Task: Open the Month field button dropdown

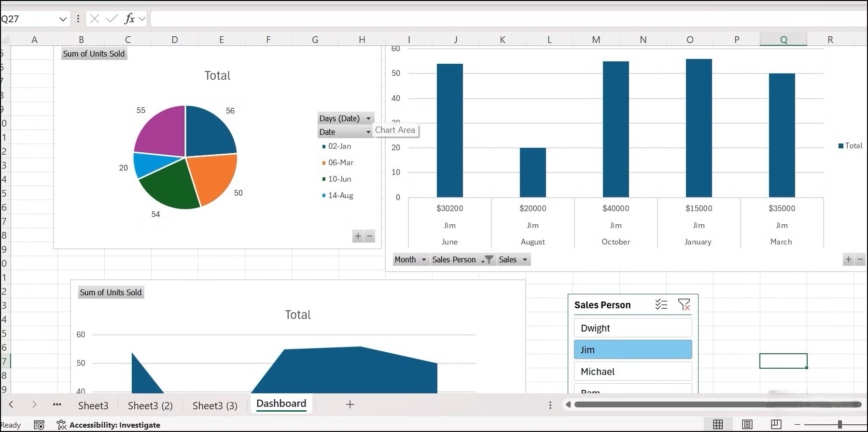Action: coord(411,259)
